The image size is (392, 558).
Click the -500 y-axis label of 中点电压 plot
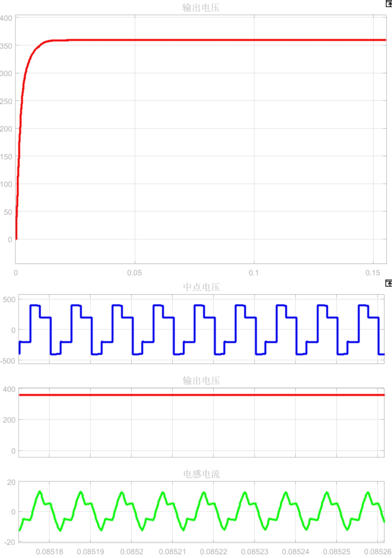[x=8, y=361]
